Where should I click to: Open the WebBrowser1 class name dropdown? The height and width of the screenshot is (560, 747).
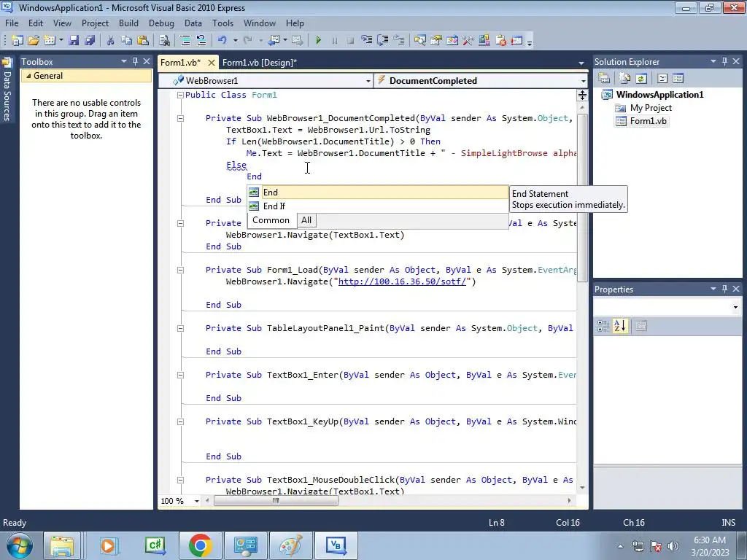368,81
